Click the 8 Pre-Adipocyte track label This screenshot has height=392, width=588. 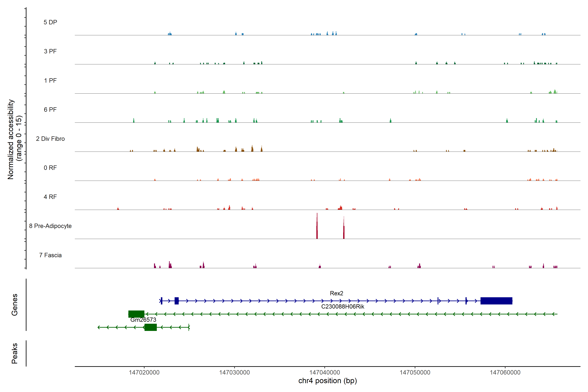coord(50,226)
